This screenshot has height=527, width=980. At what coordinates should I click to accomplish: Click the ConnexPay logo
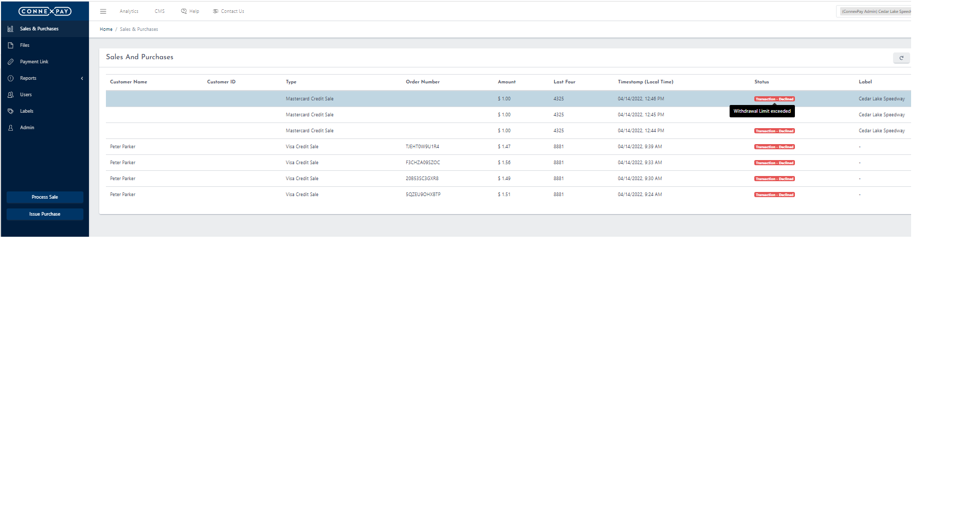click(x=45, y=11)
